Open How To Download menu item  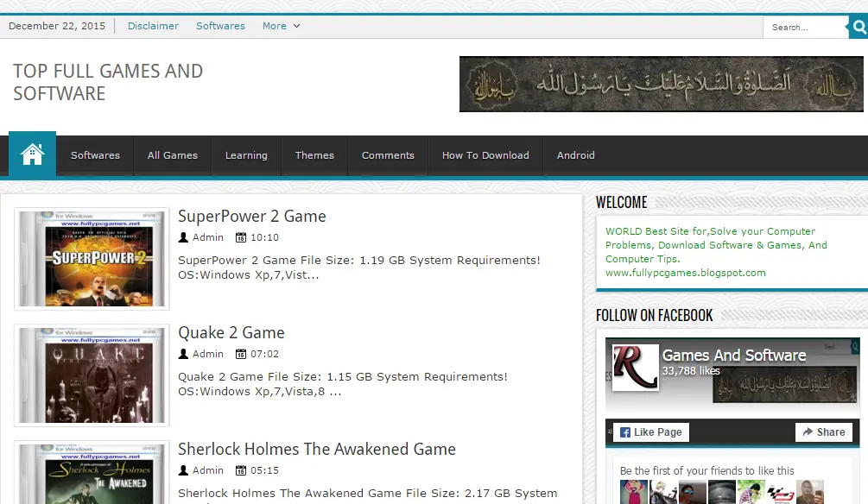(485, 155)
